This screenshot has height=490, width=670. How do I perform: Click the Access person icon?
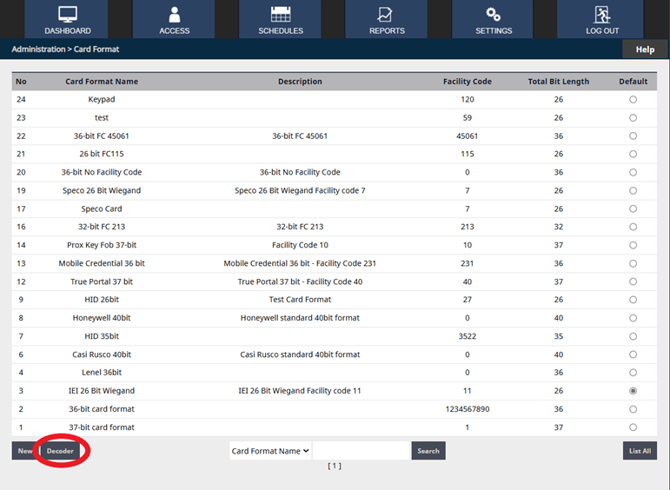pyautogui.click(x=174, y=14)
